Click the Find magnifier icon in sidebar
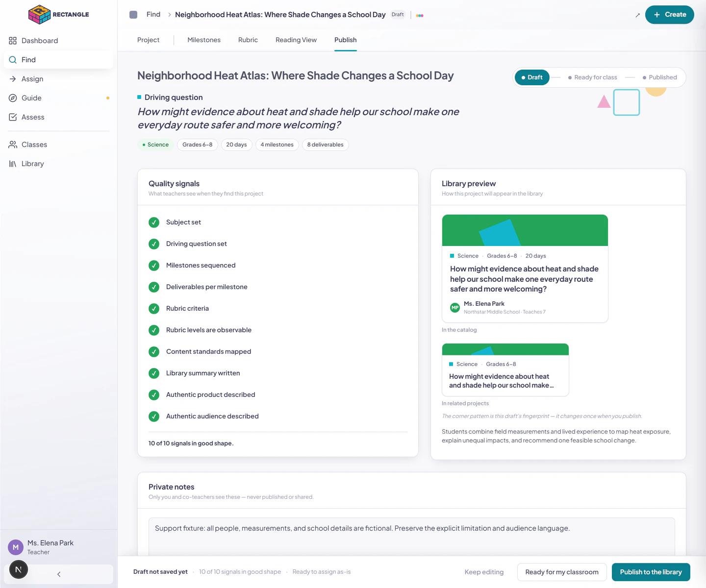The height and width of the screenshot is (588, 706). pos(13,60)
